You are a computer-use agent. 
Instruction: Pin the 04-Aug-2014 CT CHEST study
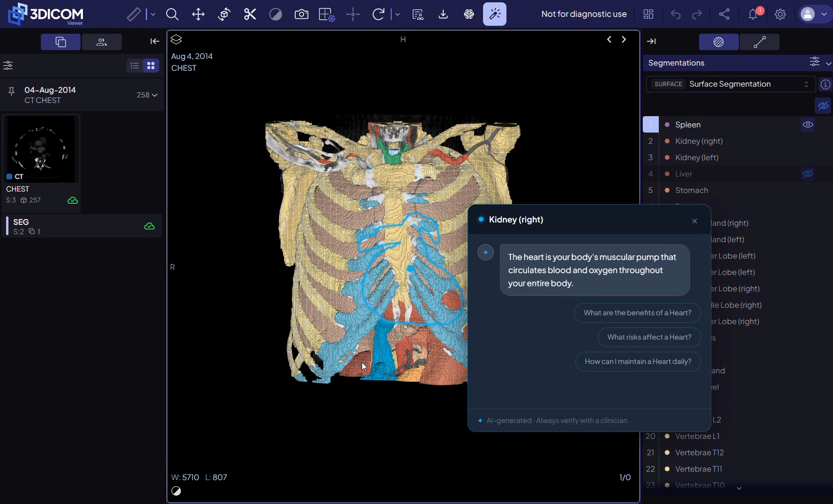pyautogui.click(x=12, y=91)
